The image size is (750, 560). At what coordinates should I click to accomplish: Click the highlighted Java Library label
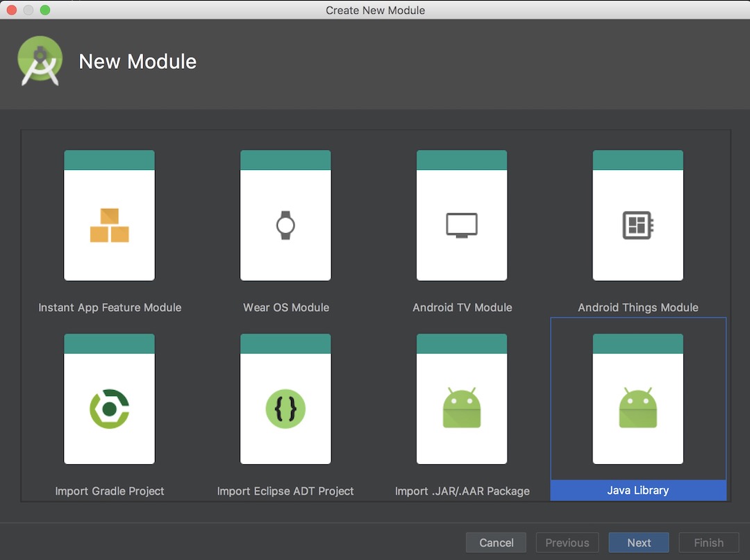[638, 490]
